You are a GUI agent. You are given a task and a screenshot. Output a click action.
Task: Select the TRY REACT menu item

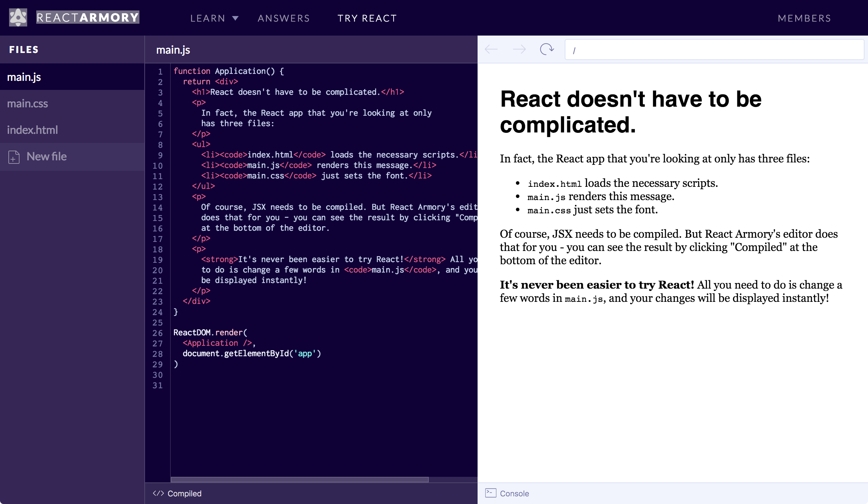point(367,18)
